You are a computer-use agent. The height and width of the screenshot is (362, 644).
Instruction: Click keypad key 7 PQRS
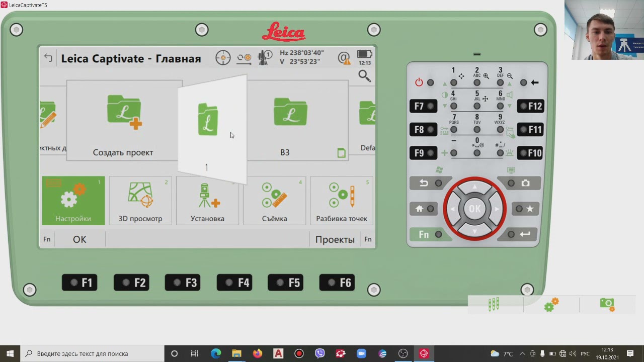454,129
